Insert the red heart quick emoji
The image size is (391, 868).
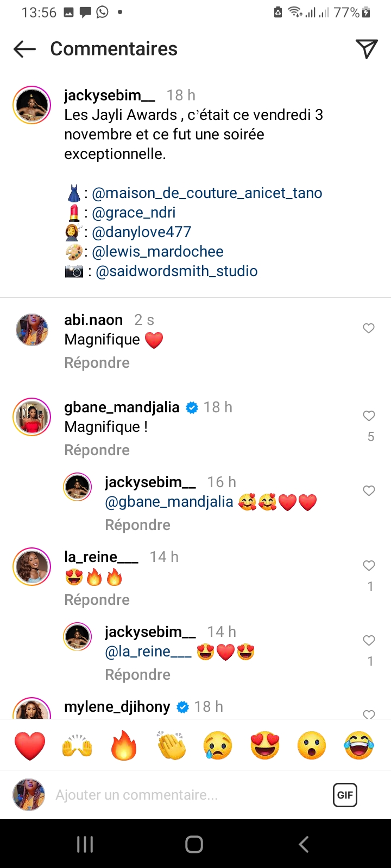pos(30,745)
